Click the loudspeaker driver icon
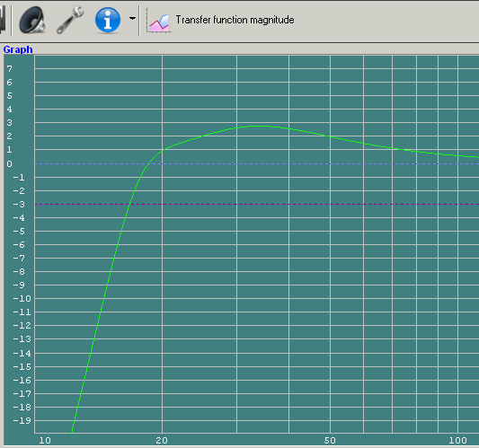The width and height of the screenshot is (479, 448). click(x=32, y=20)
